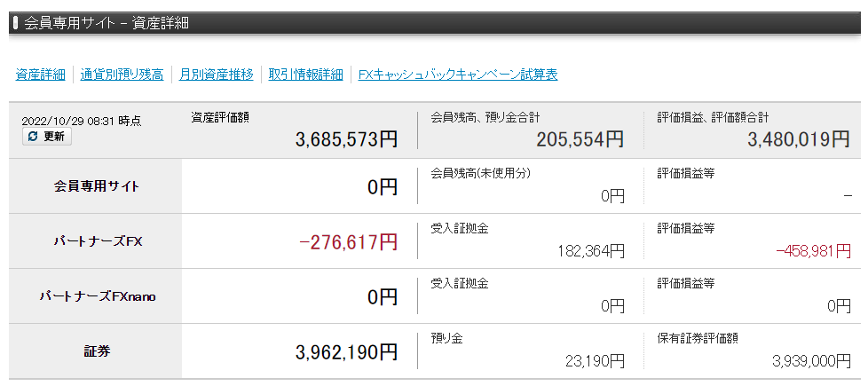868x386 pixels.
Task: Select the パートナーズFX row header
Action: coord(96,241)
